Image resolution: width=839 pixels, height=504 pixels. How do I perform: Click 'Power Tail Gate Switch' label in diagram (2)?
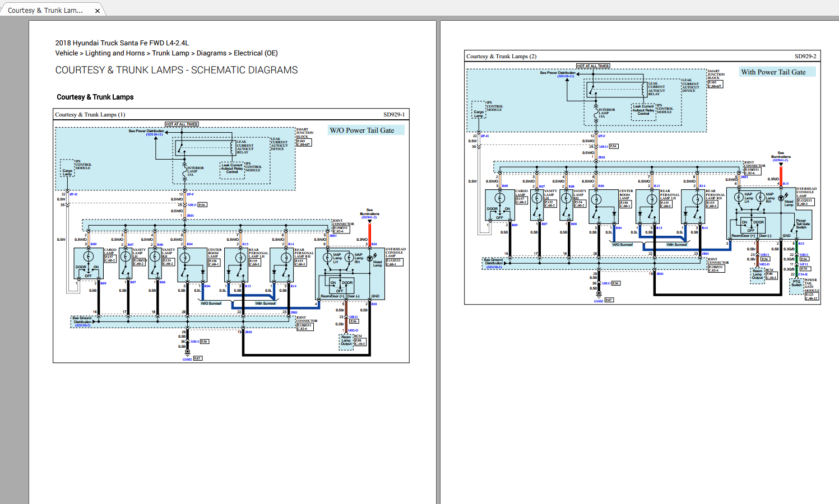[803, 224]
